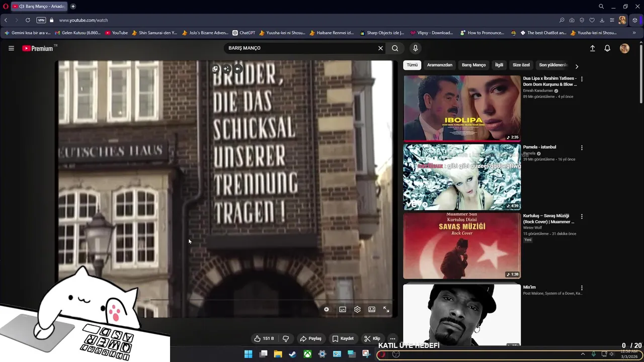Open more actions ellipsis below video
Viewport: 644px width, 362px height.
point(392,338)
